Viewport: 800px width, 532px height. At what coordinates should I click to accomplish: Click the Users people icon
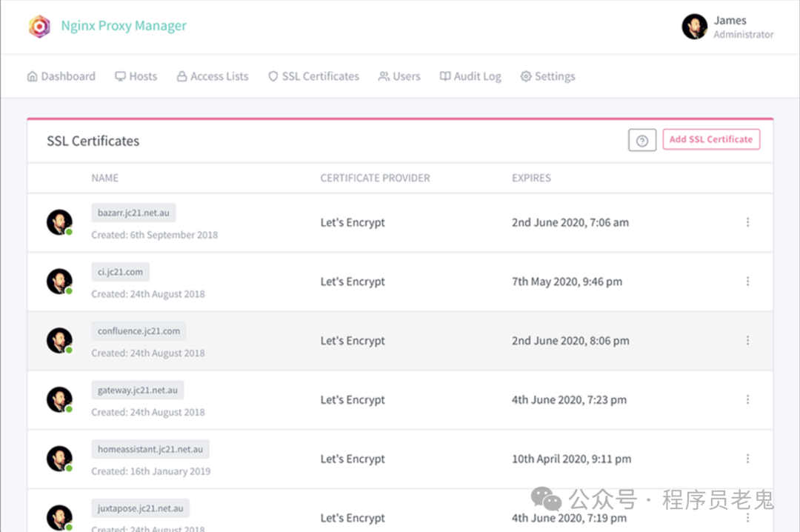click(x=384, y=76)
